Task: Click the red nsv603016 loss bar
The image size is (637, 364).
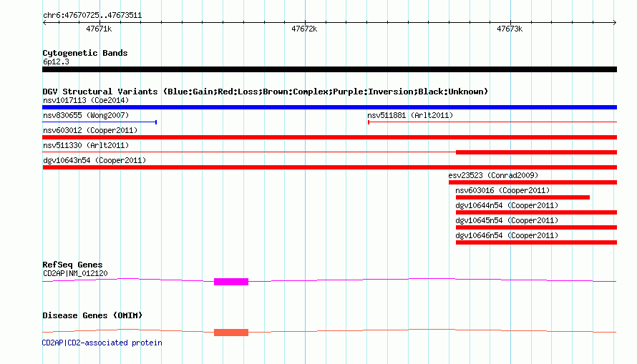Action: (522, 197)
